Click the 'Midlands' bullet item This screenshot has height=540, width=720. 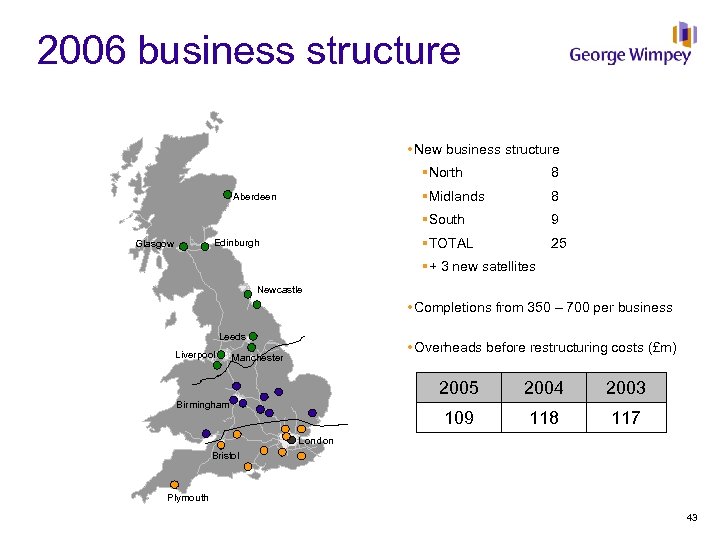pyautogui.click(x=456, y=197)
